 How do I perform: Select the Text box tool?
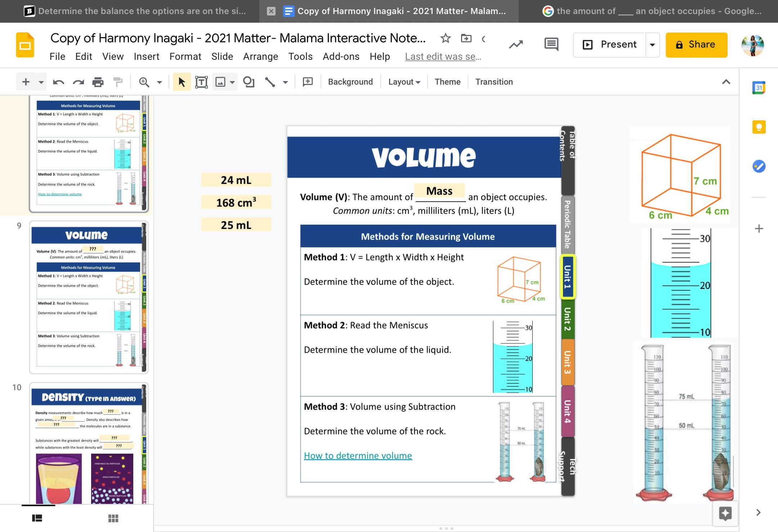click(x=201, y=82)
